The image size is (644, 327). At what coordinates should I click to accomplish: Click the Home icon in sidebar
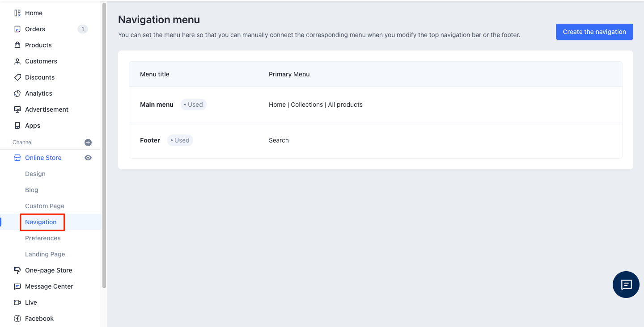tap(17, 13)
